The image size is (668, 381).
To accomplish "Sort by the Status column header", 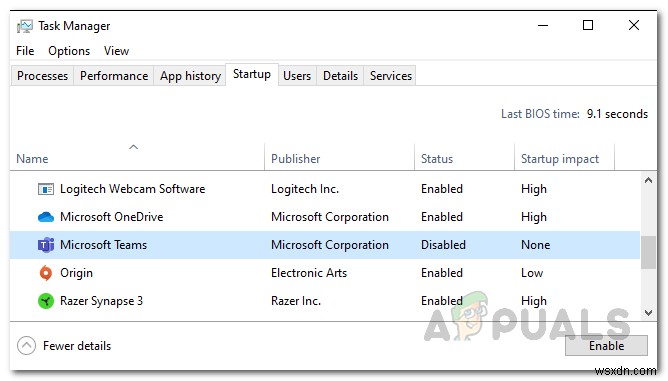I will coord(437,159).
